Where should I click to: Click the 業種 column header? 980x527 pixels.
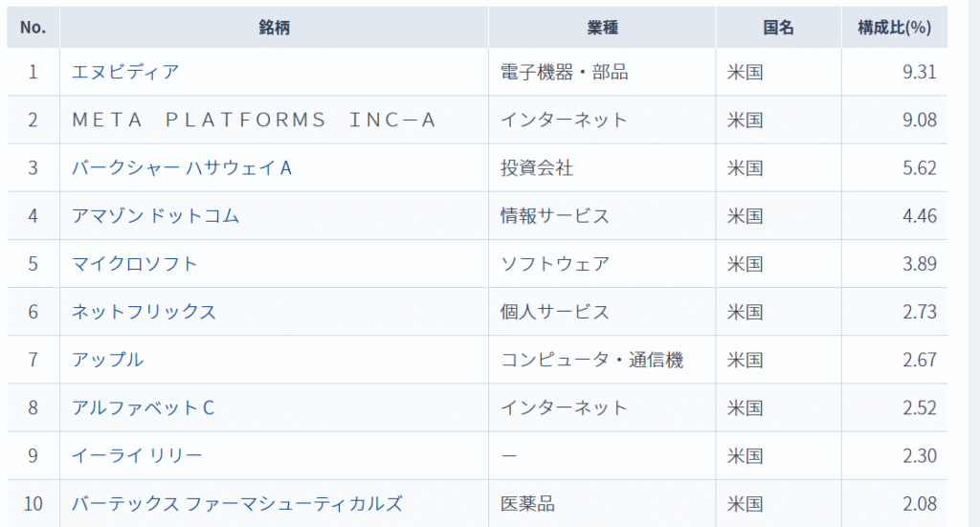pos(601,27)
